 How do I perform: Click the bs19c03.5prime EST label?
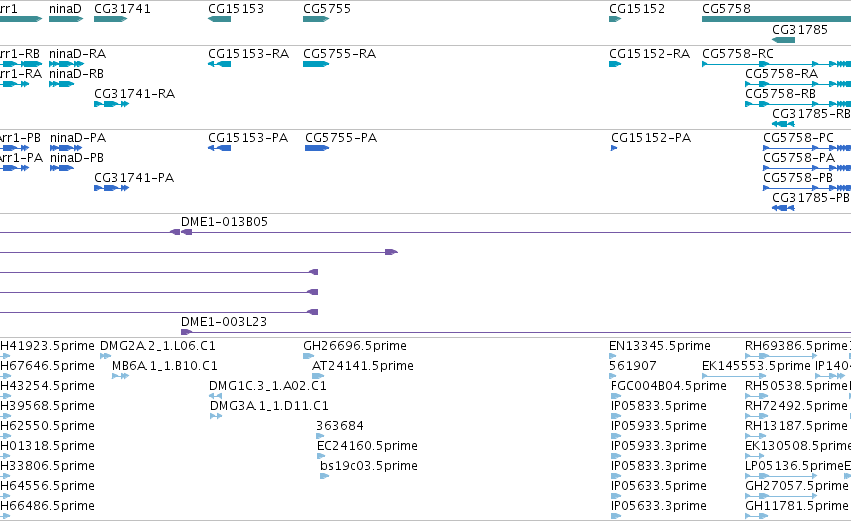point(369,466)
